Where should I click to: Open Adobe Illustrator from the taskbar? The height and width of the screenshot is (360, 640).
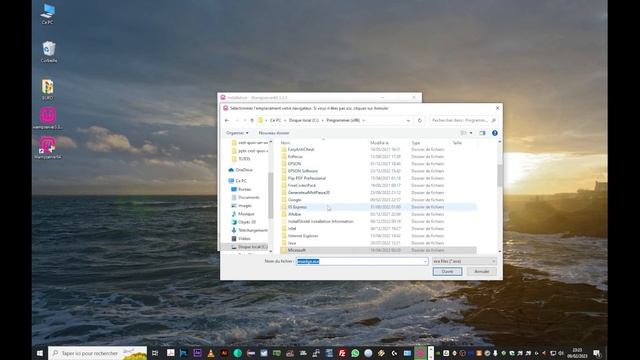coord(224,353)
